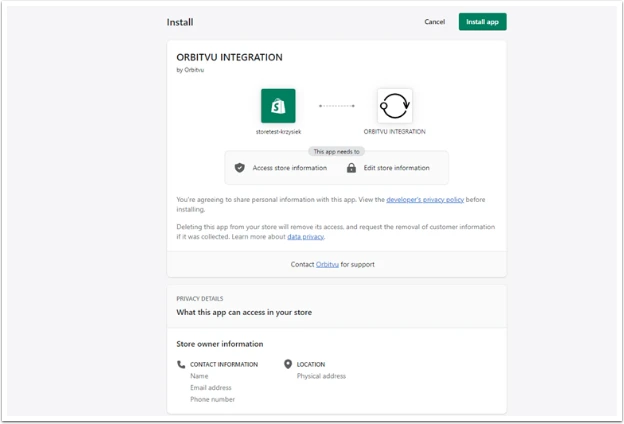This screenshot has height=424, width=624.
Task: Click the map pin Location icon
Action: click(288, 364)
